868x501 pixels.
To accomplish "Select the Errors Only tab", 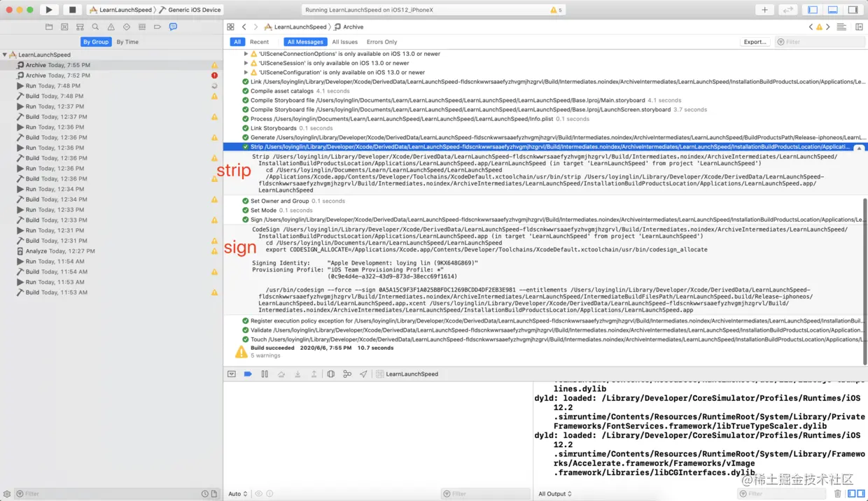I will point(382,42).
